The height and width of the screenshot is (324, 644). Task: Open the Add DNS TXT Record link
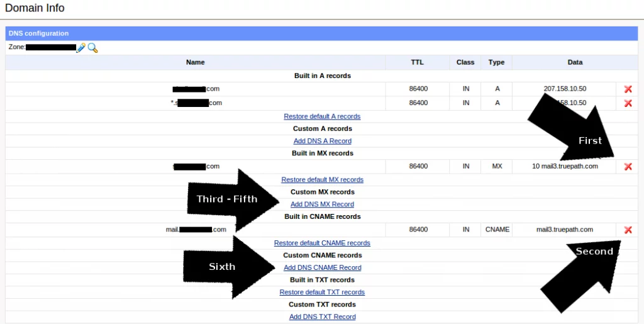tap(322, 316)
